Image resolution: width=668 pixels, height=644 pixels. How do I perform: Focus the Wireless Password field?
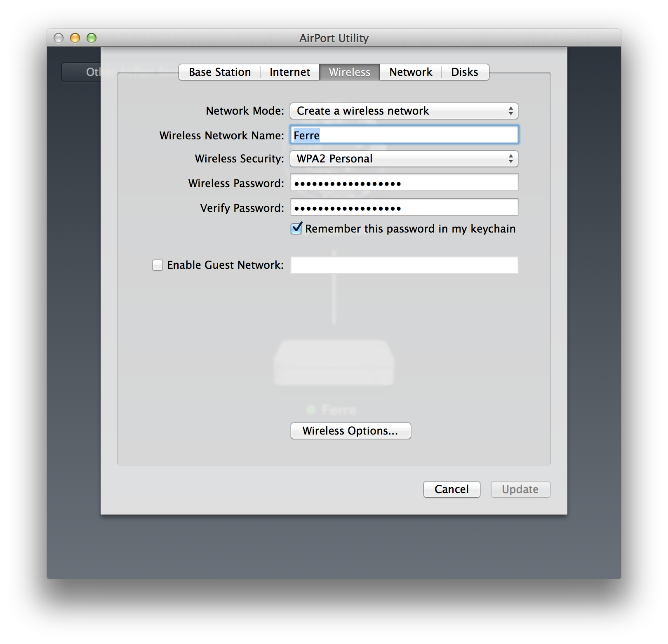click(x=404, y=183)
